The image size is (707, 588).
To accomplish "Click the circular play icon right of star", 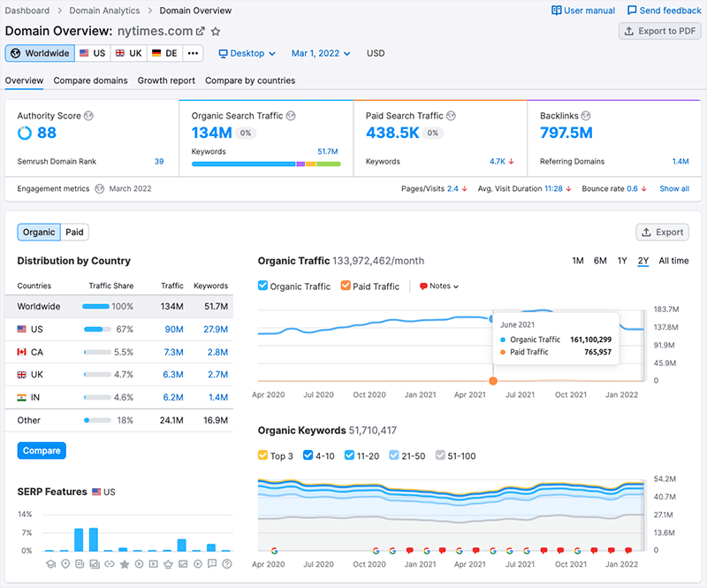I will pyautogui.click(x=139, y=563).
